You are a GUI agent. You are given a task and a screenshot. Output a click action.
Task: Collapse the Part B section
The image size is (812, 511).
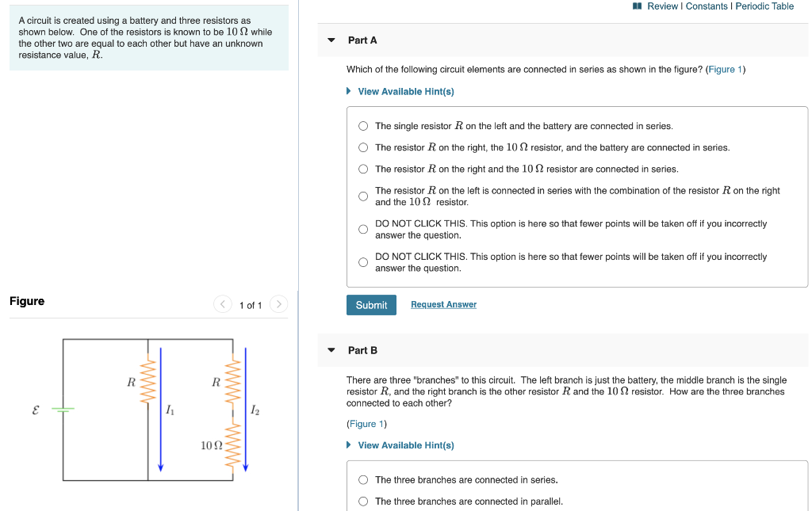tap(331, 350)
